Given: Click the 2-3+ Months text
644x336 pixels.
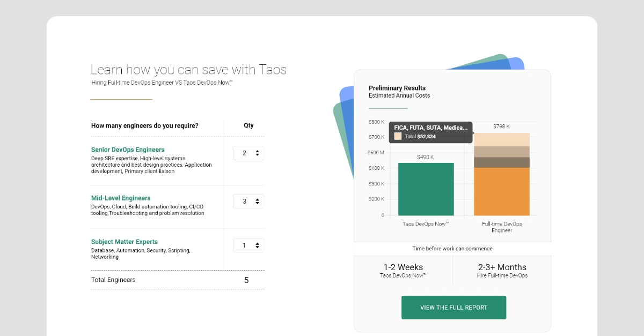Looking at the screenshot, I should 502,267.
